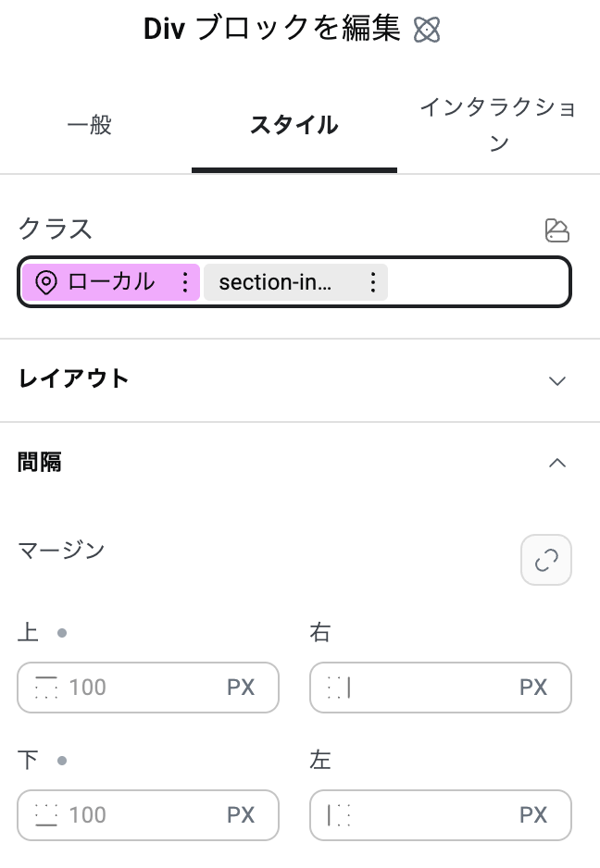Click the left margin icon
600x868 pixels.
pyautogui.click(x=339, y=815)
